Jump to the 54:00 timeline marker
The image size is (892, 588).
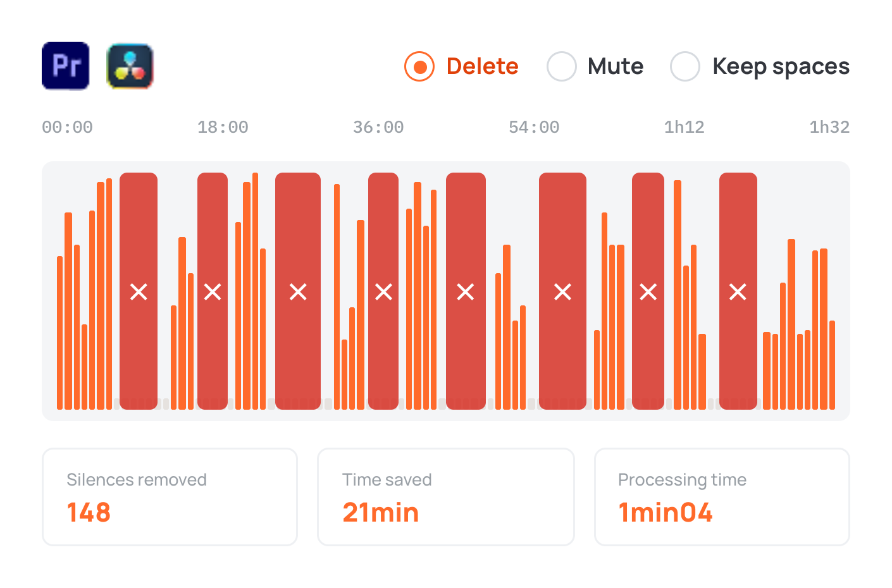tap(534, 127)
